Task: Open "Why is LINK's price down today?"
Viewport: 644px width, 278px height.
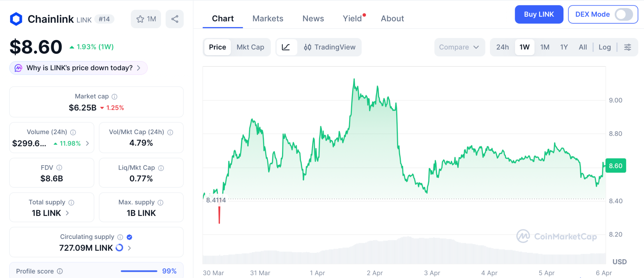Action: tap(79, 68)
